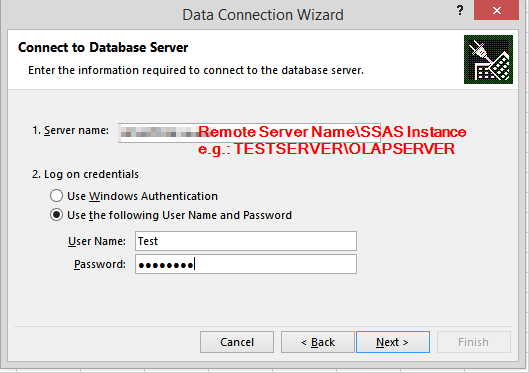Close the Data Connection Wizard dialog

click(x=496, y=10)
